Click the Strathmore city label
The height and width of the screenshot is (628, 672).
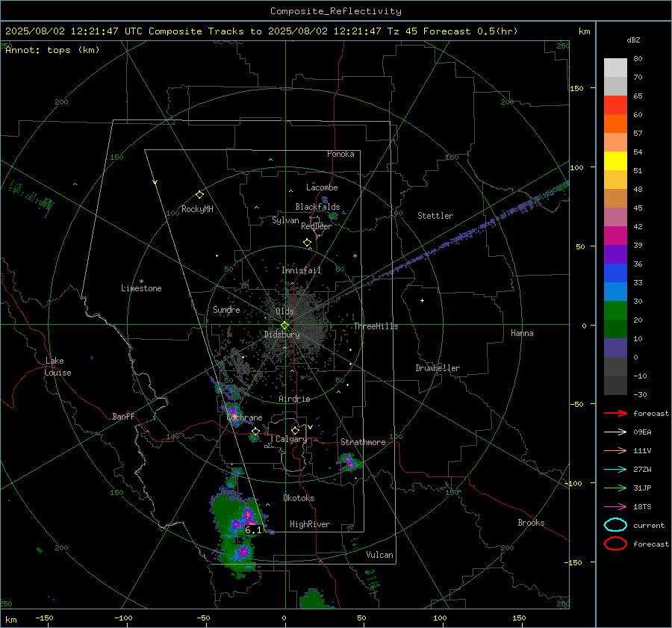point(363,442)
